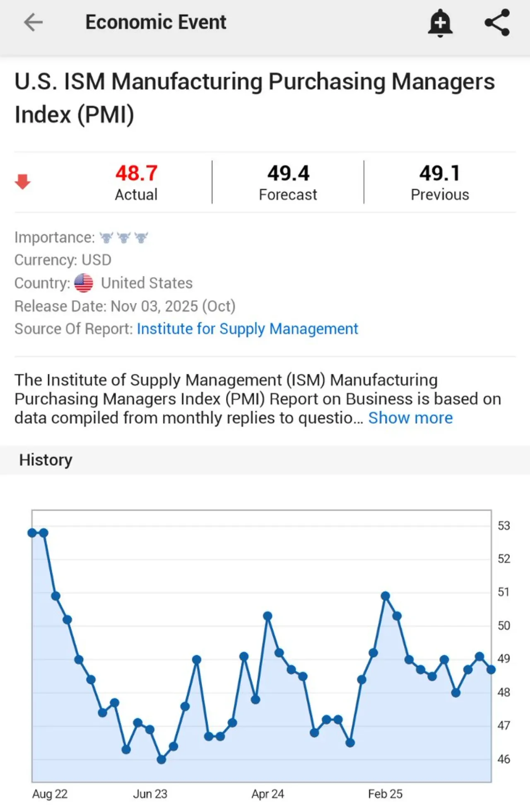
Task: Tap the third importance bull icon
Action: tap(141, 238)
